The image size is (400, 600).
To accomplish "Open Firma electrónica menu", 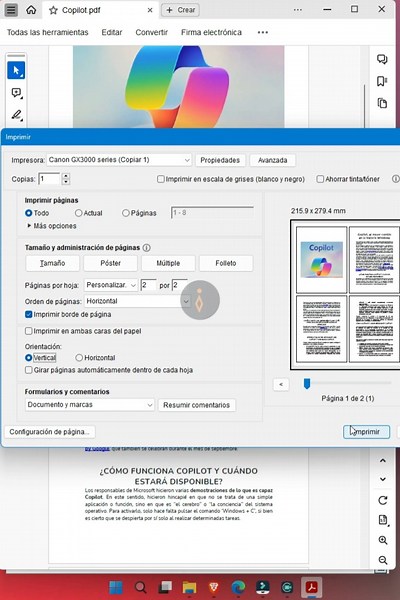I will point(211,33).
